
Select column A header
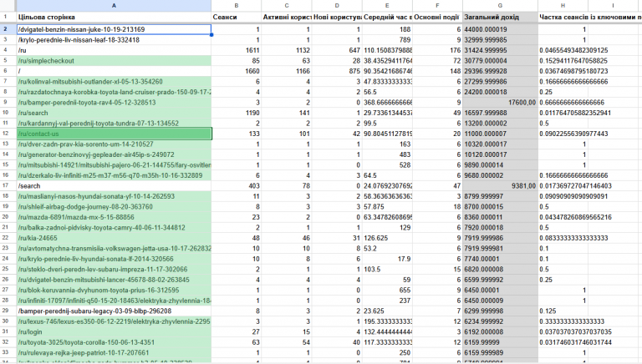pos(114,6)
